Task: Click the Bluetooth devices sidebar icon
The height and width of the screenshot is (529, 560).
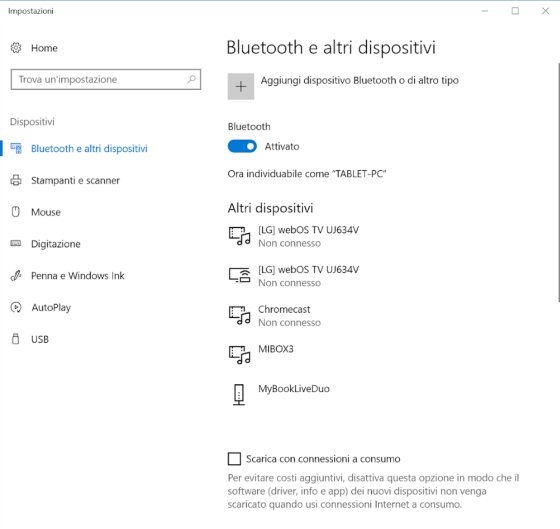Action: coord(16,148)
